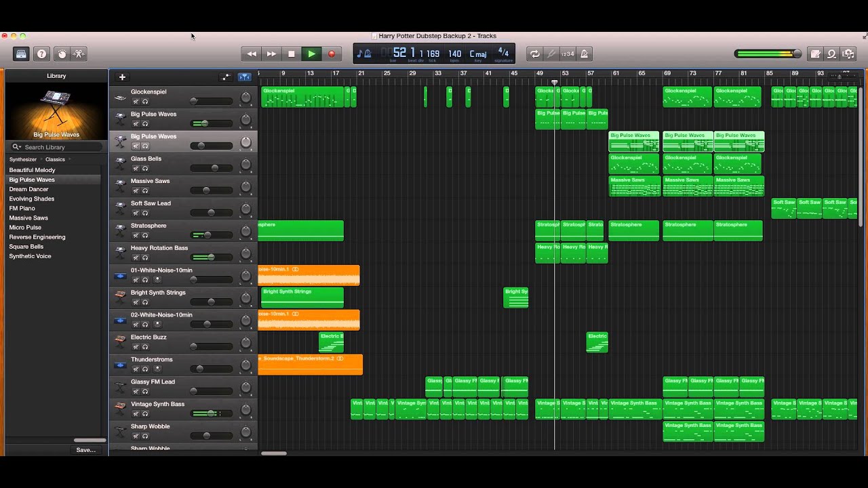This screenshot has height=488, width=868.
Task: Open the Apple Loops browser button
Action: pos(832,54)
